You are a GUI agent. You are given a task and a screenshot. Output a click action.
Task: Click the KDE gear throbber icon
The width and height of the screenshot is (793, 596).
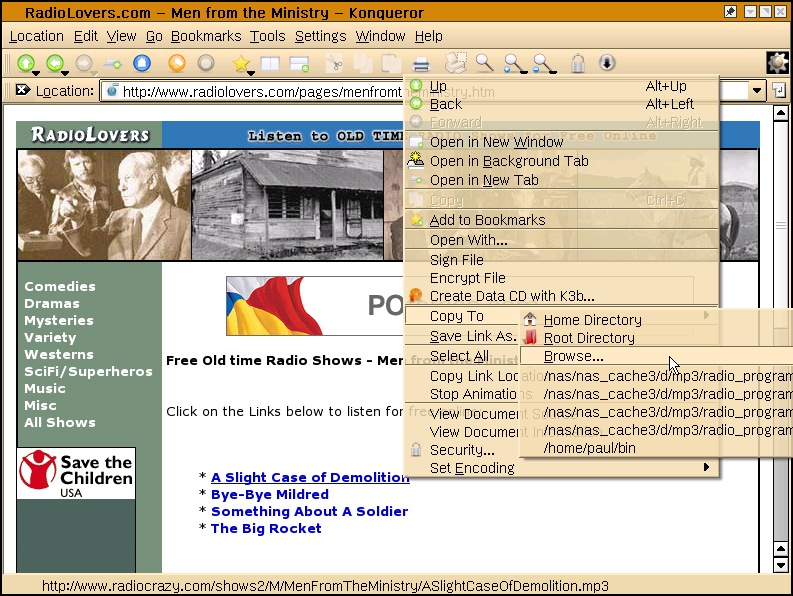[778, 63]
